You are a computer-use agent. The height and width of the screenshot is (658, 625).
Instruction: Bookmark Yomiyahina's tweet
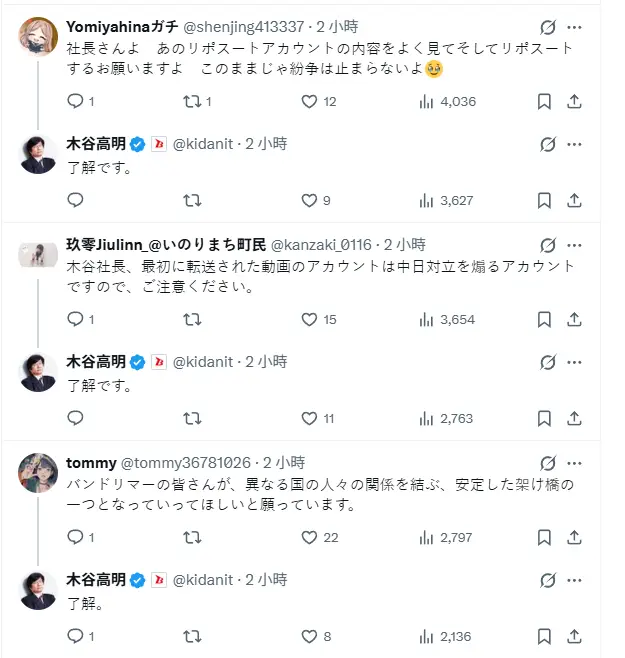[544, 101]
